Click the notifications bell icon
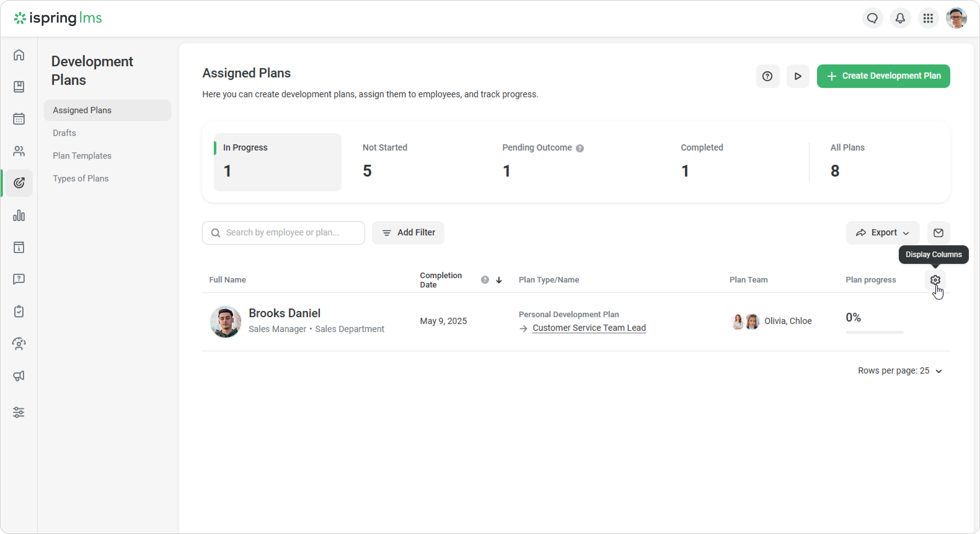 (x=900, y=18)
